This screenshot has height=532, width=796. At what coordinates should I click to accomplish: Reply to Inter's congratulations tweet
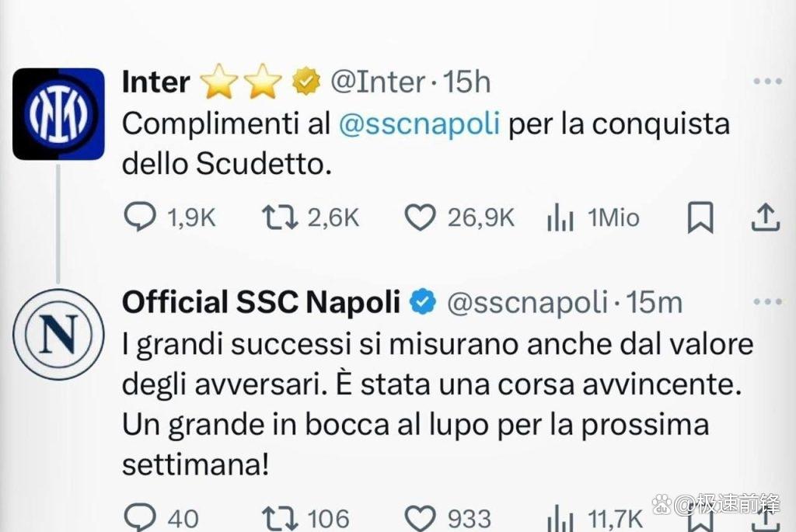140,218
